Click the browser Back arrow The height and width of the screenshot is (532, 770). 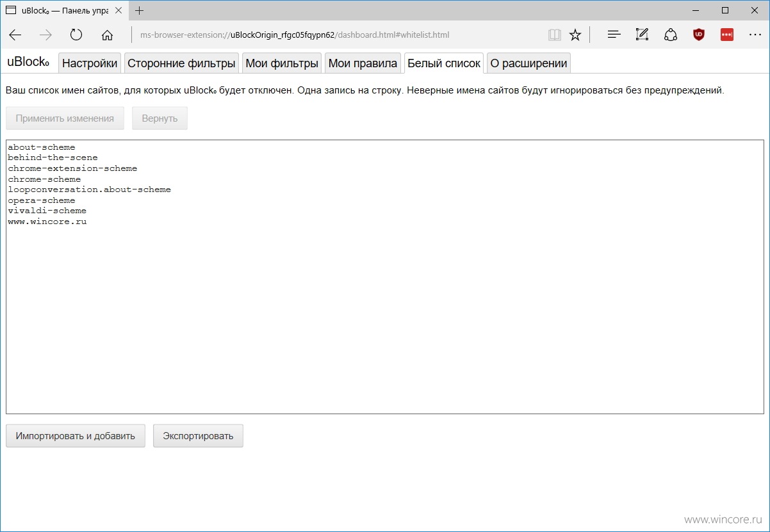(x=15, y=35)
